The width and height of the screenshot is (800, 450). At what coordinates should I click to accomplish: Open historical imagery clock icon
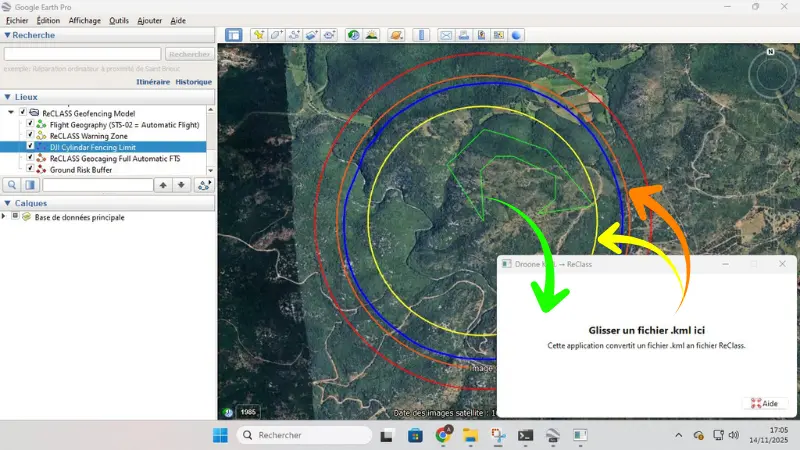point(353,35)
